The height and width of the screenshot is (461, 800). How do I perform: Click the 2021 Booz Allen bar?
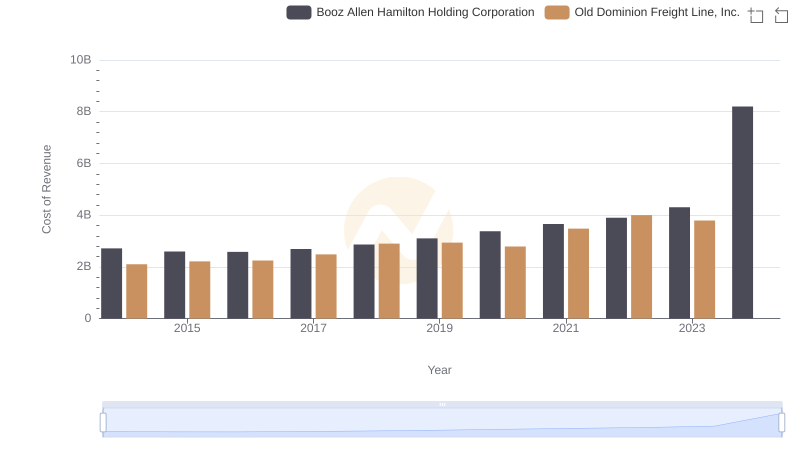(x=554, y=271)
